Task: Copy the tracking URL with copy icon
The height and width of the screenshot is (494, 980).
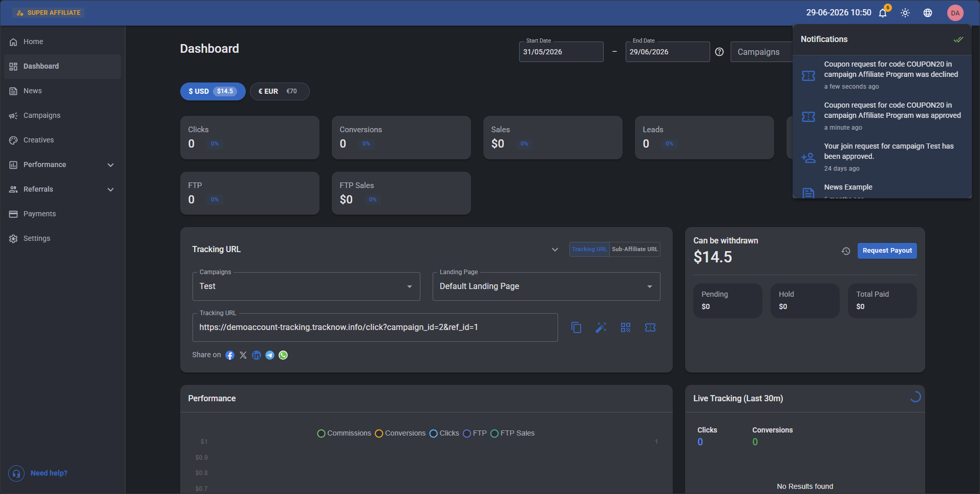Action: coord(576,327)
